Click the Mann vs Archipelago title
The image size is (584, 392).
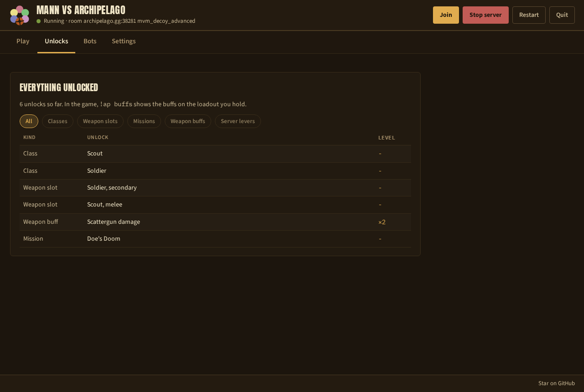(81, 10)
